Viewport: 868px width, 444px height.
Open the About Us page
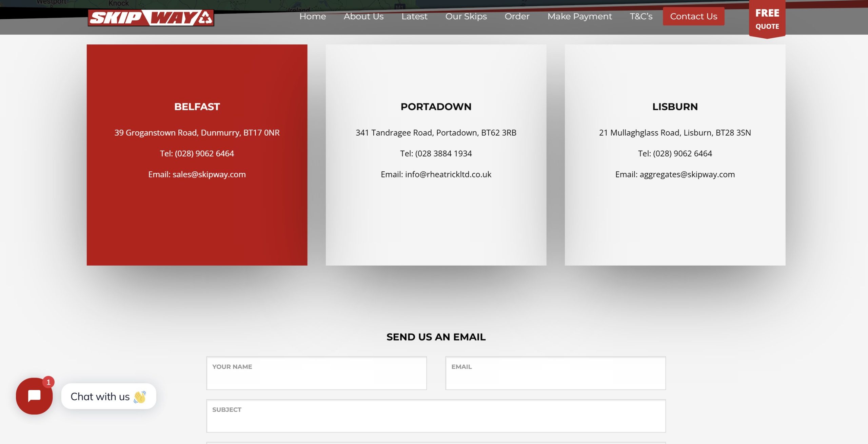tap(363, 16)
